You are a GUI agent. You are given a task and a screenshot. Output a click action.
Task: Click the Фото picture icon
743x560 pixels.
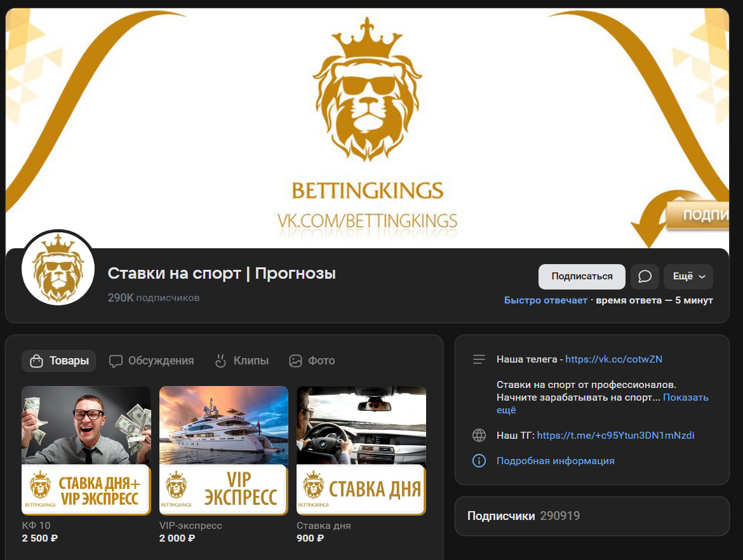pyautogui.click(x=295, y=361)
